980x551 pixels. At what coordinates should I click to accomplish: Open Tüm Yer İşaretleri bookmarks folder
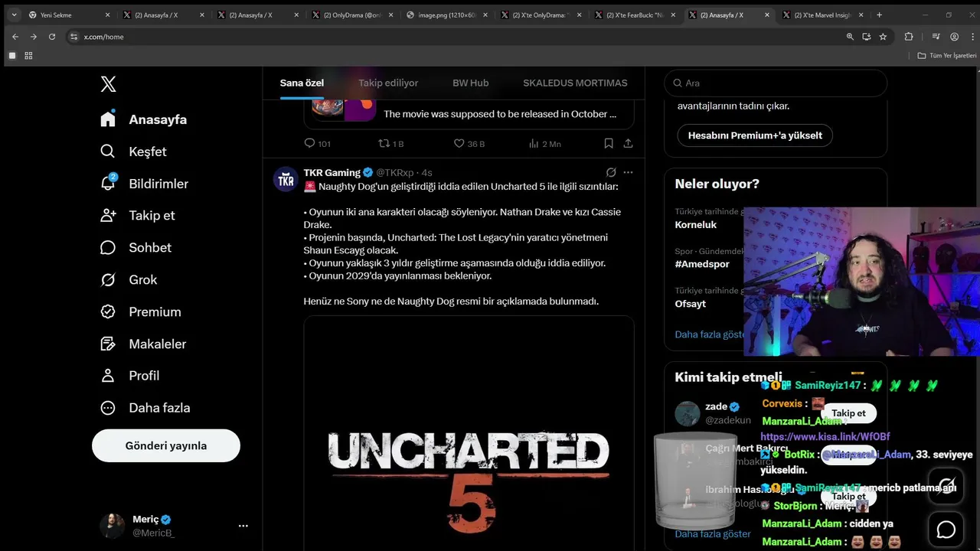947,55
